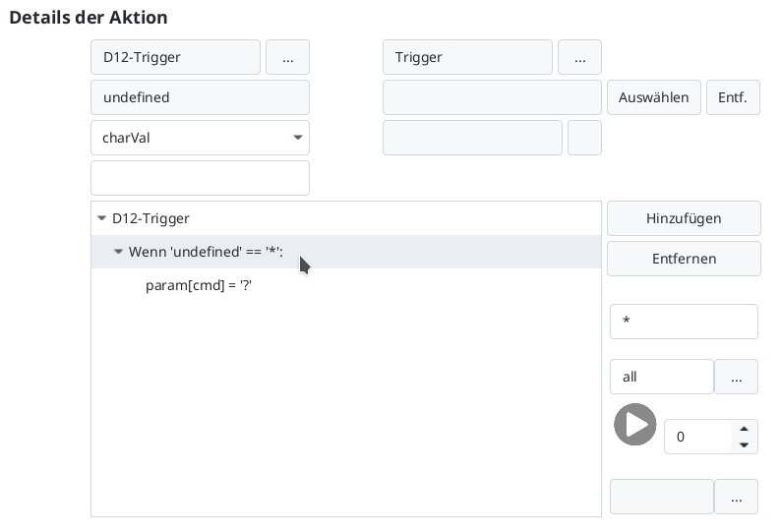This screenshot has height=532, width=781.
Task: Click the bottom-right browse button
Action: pyautogui.click(x=736, y=497)
